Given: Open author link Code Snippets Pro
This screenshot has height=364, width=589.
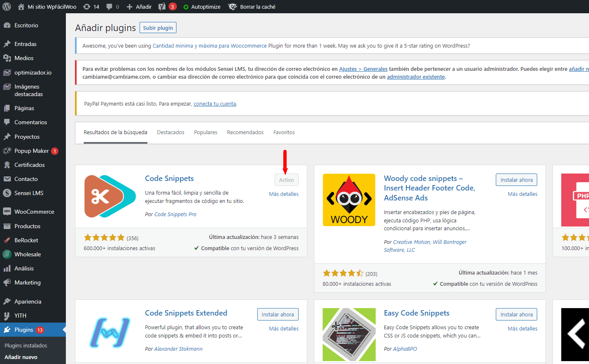Looking at the screenshot, I should pyautogui.click(x=175, y=214).
